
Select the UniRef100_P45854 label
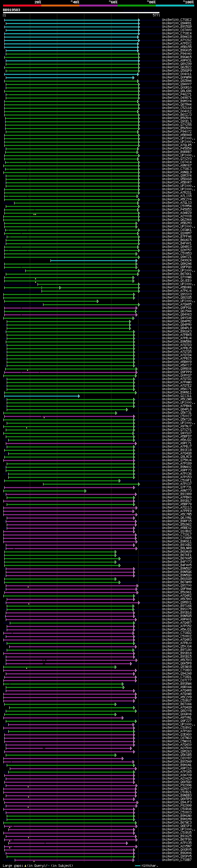pyautogui.click(x=176, y=149)
